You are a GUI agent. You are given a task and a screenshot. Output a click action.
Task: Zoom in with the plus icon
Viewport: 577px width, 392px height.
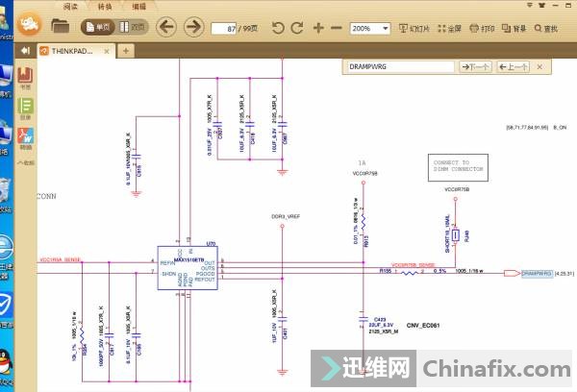318,28
